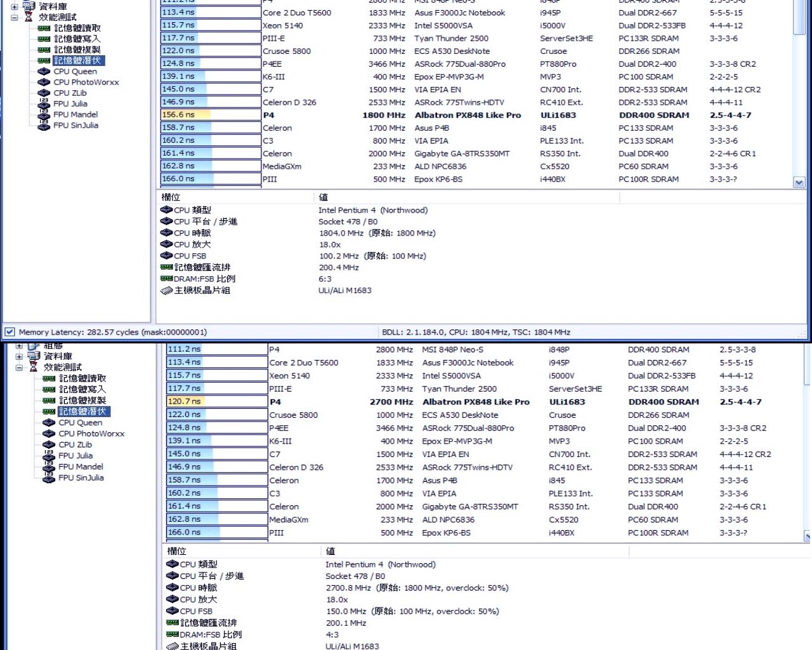The image size is (812, 650).
Task: Open FPU Julia benchmark in the lower window
Action: tap(75, 456)
